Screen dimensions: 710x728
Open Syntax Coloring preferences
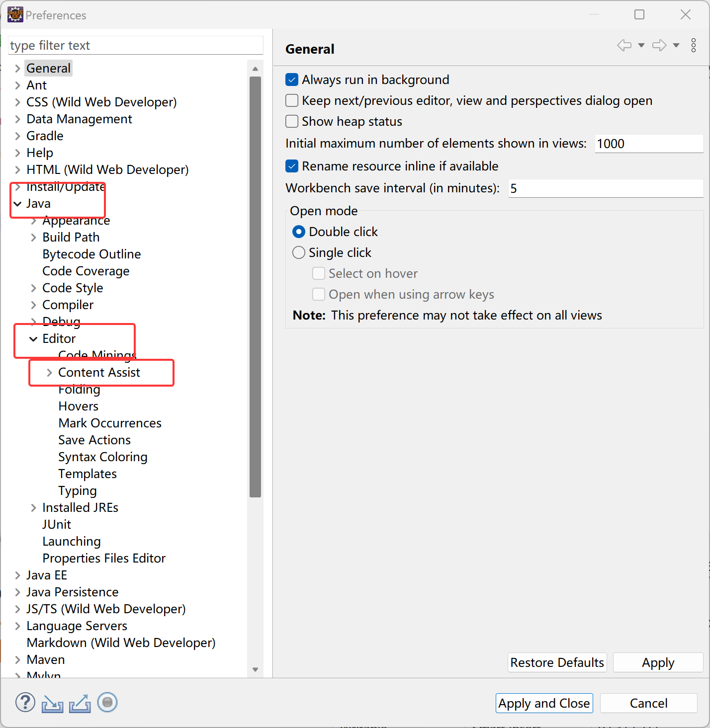pos(103,457)
